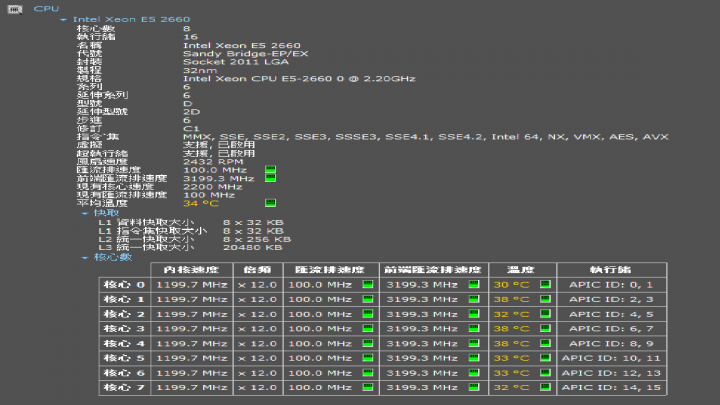Click front bus speed graph icon in 核心 3 row

(x=474, y=328)
